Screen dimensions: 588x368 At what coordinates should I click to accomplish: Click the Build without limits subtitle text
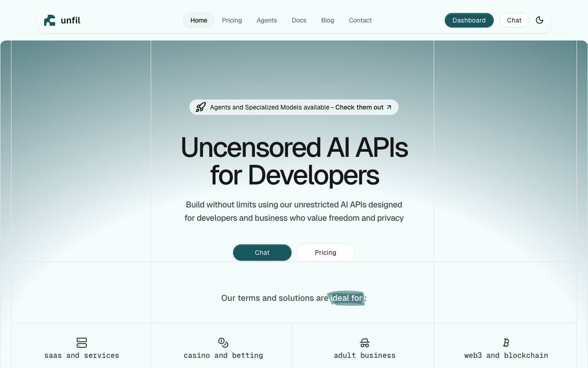294,211
